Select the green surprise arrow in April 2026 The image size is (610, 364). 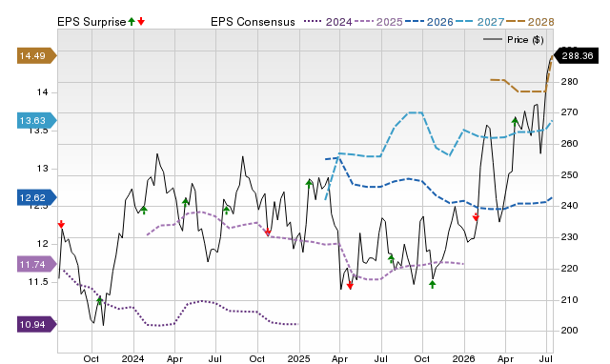[515, 121]
